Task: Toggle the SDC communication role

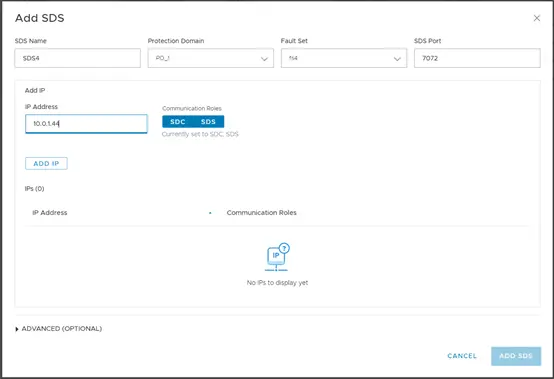Action: pos(177,122)
